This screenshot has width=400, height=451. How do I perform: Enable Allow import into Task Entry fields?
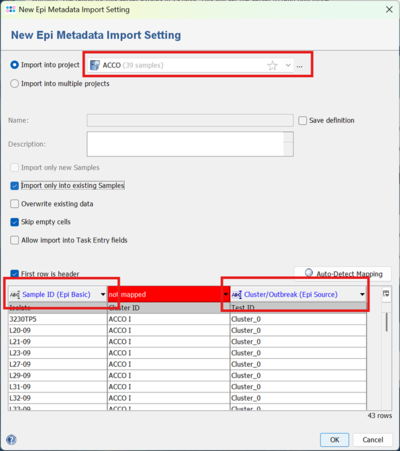[14, 240]
